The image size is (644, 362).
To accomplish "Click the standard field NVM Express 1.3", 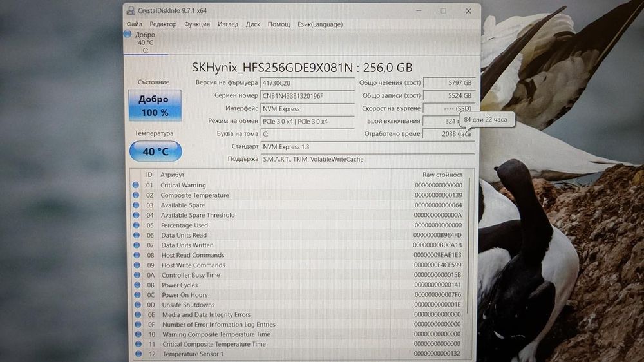I will [368, 147].
